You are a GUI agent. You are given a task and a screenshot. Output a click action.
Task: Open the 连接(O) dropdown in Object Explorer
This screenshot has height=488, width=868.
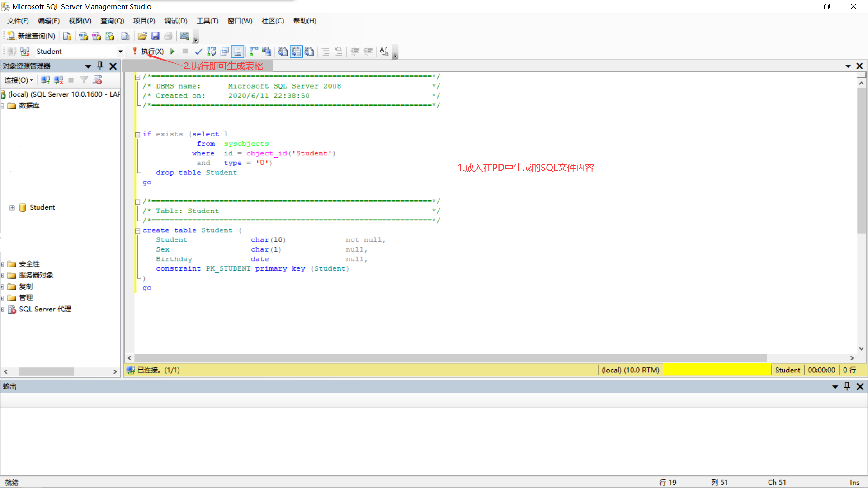pos(19,80)
